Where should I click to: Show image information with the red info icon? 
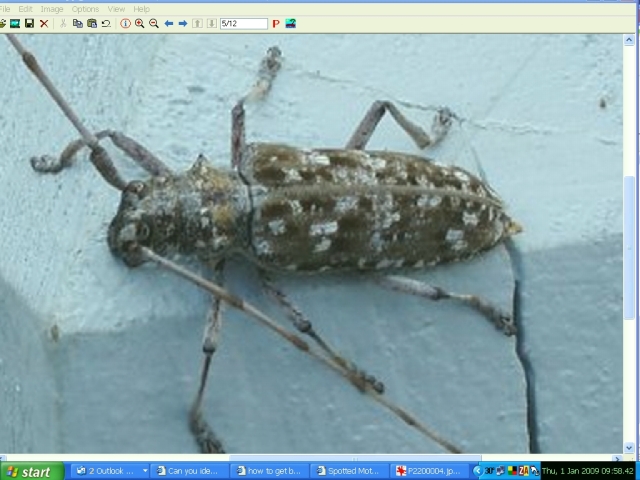click(x=125, y=23)
